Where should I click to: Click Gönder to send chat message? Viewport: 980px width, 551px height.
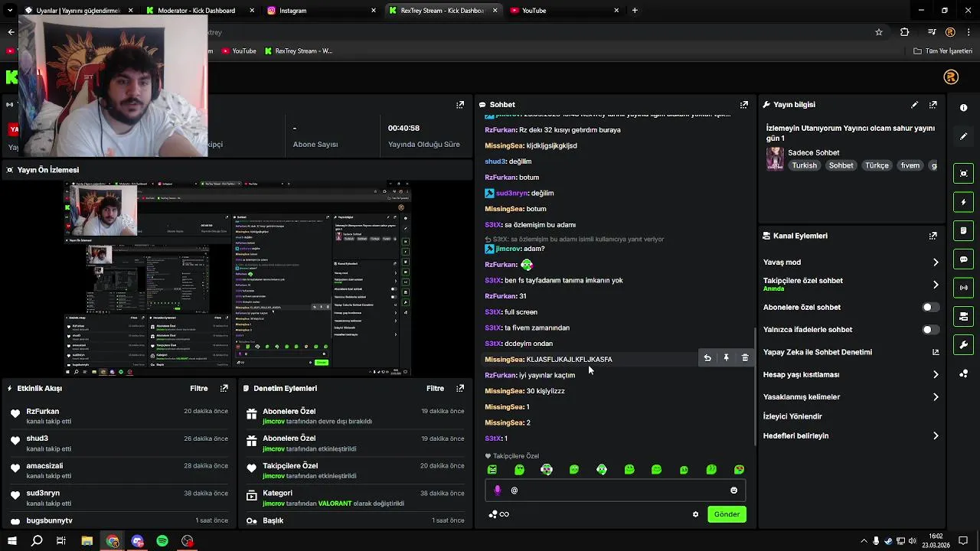tap(727, 514)
